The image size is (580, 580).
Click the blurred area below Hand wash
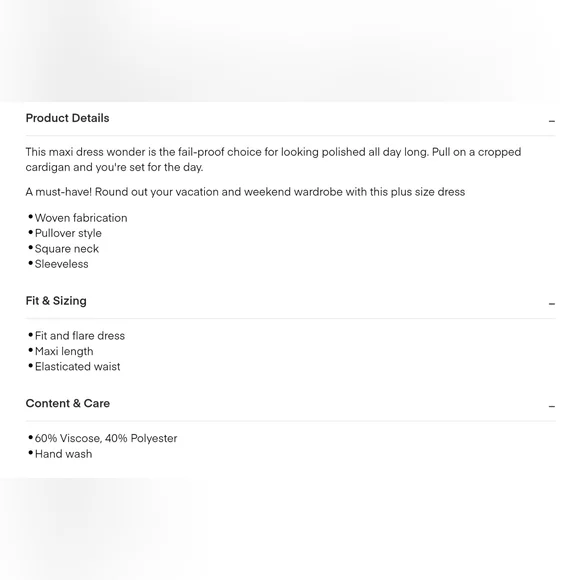coord(290,529)
